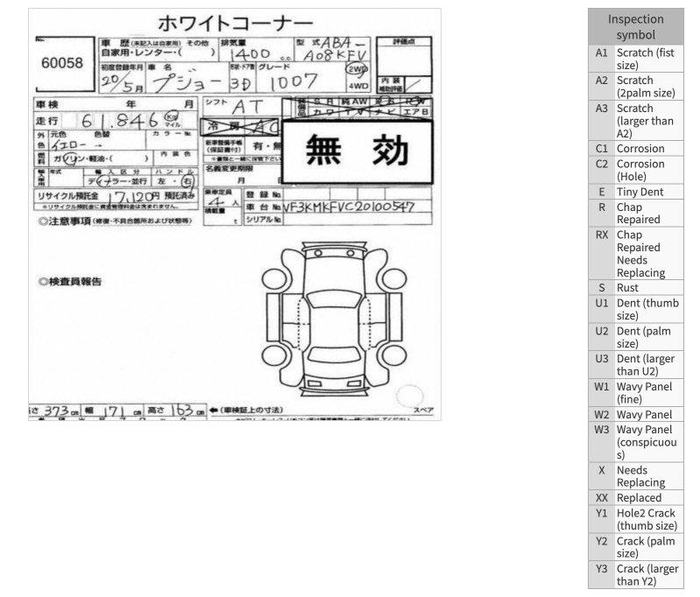
Task: Select the S Rust row
Action: (635, 287)
